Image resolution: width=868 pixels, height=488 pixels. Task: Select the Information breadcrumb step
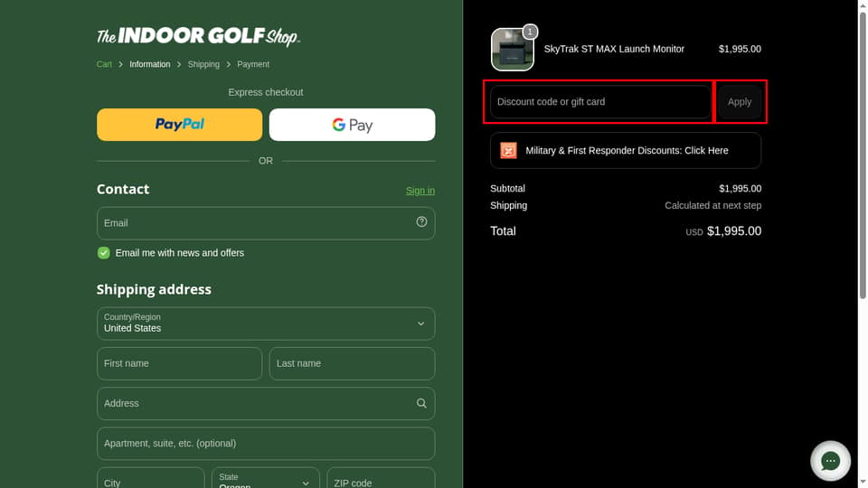coord(150,64)
